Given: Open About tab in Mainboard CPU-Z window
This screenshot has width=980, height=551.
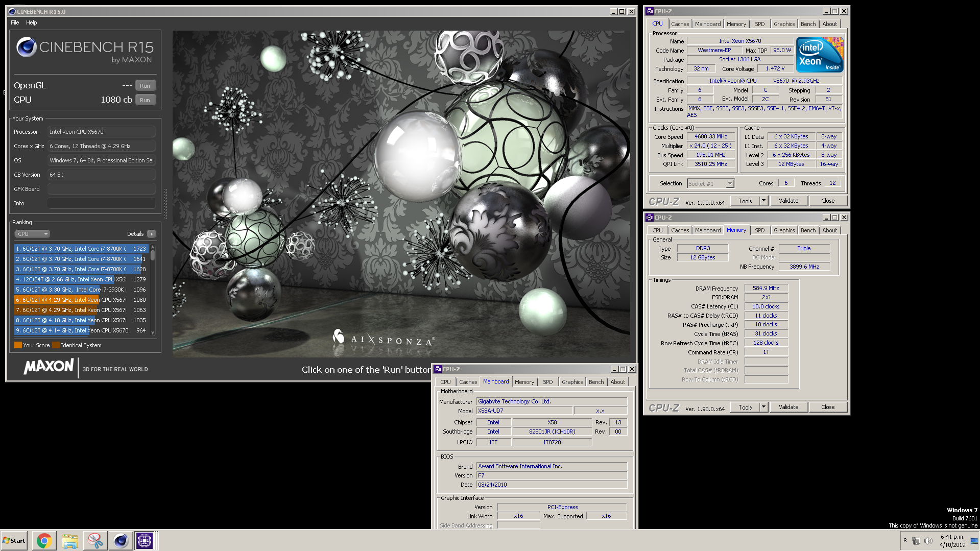Looking at the screenshot, I should click(617, 382).
